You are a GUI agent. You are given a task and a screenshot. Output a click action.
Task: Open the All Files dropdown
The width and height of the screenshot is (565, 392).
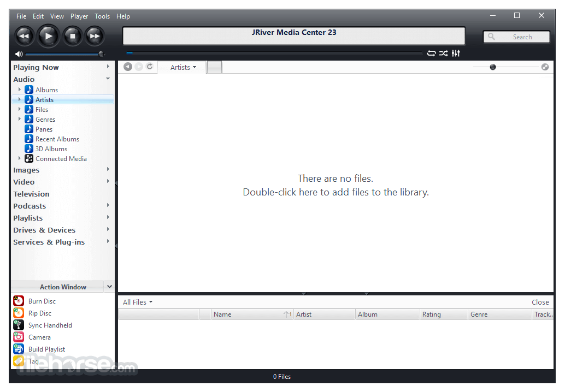(x=138, y=302)
